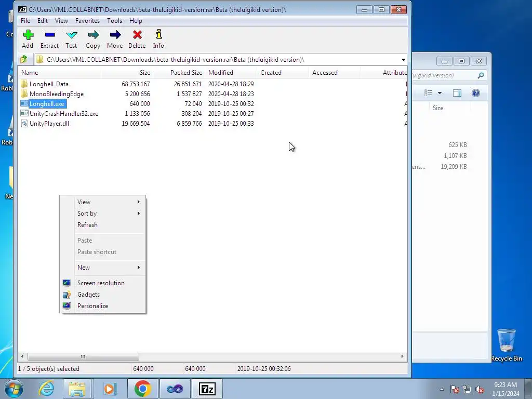Select the MonoBleedingEdge folder icon
532x399 pixels.
coord(24,94)
